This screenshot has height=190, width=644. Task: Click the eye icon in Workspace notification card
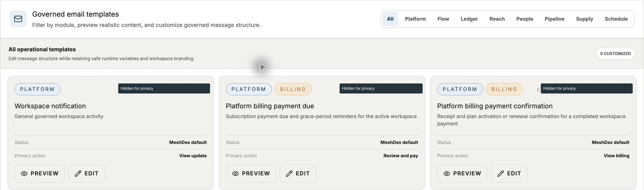click(x=24, y=174)
